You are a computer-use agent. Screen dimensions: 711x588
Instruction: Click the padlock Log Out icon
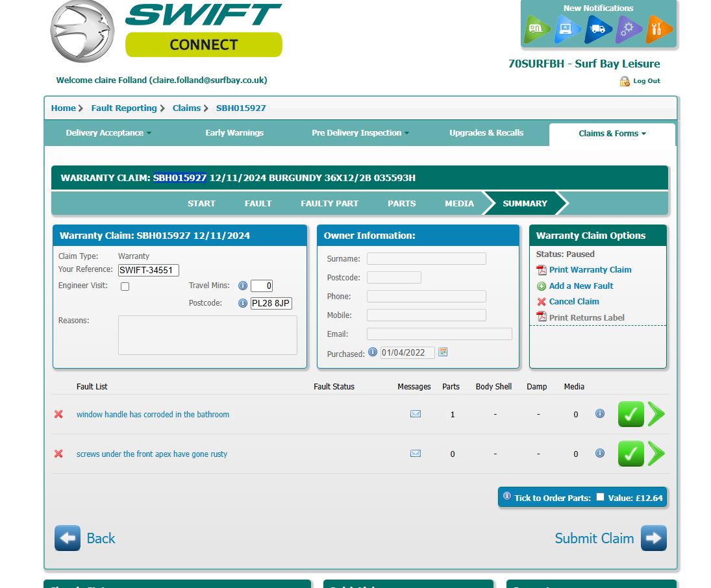pyautogui.click(x=625, y=81)
